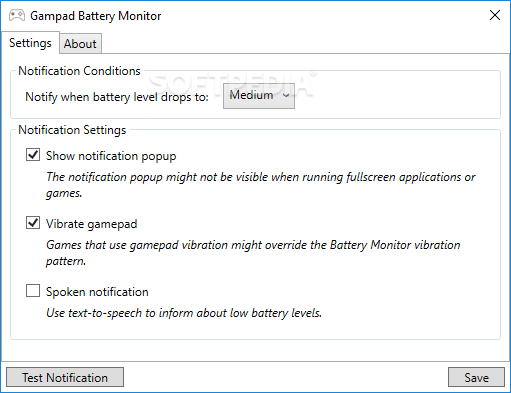The image size is (511, 393).
Task: Click the Gampad Battery Monitor title text
Action: click(x=96, y=16)
